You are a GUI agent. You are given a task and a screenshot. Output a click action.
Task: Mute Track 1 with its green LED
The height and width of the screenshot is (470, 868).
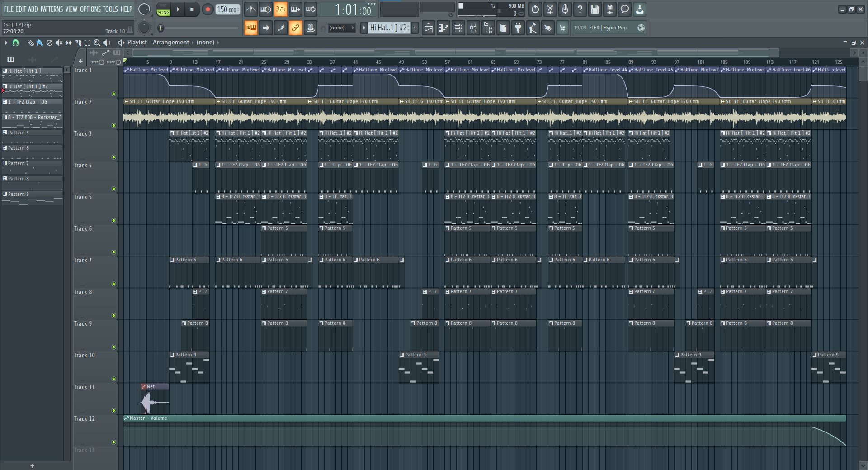click(x=113, y=94)
